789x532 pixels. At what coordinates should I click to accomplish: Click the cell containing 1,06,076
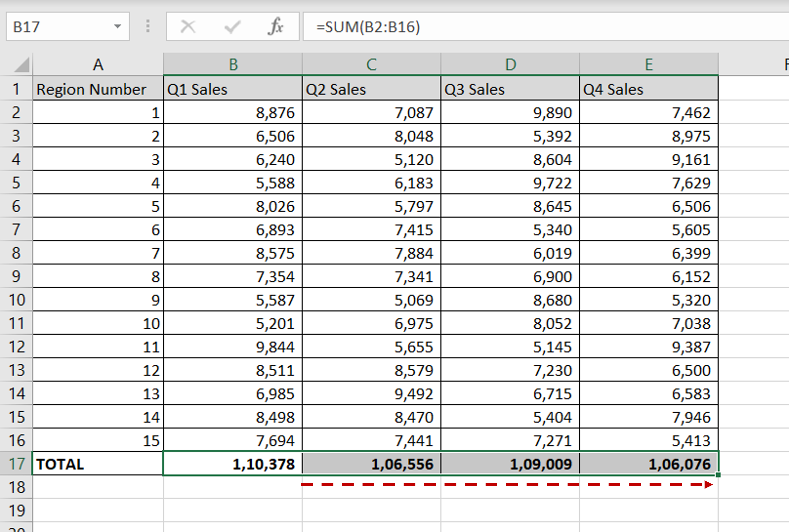pyautogui.click(x=648, y=464)
